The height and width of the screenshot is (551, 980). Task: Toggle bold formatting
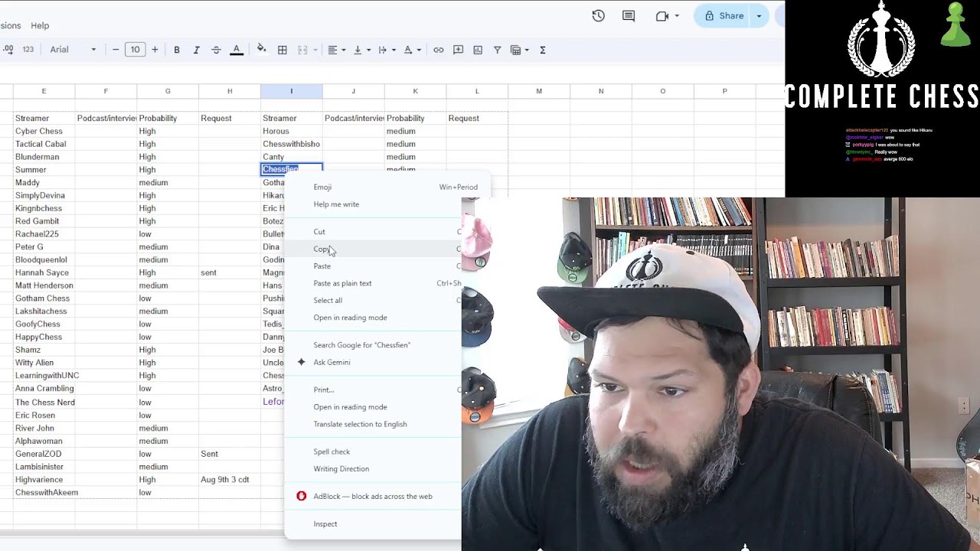pyautogui.click(x=177, y=50)
